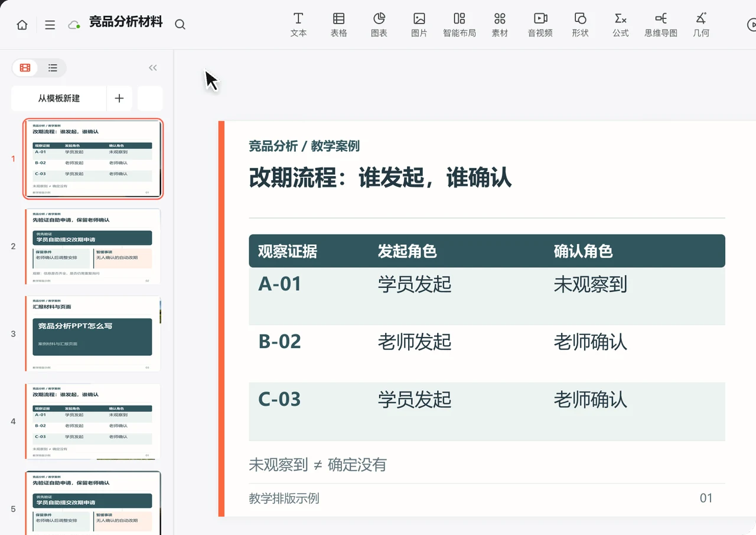This screenshot has height=535, width=756.
Task: Go to the home icon
Action: [x=22, y=25]
